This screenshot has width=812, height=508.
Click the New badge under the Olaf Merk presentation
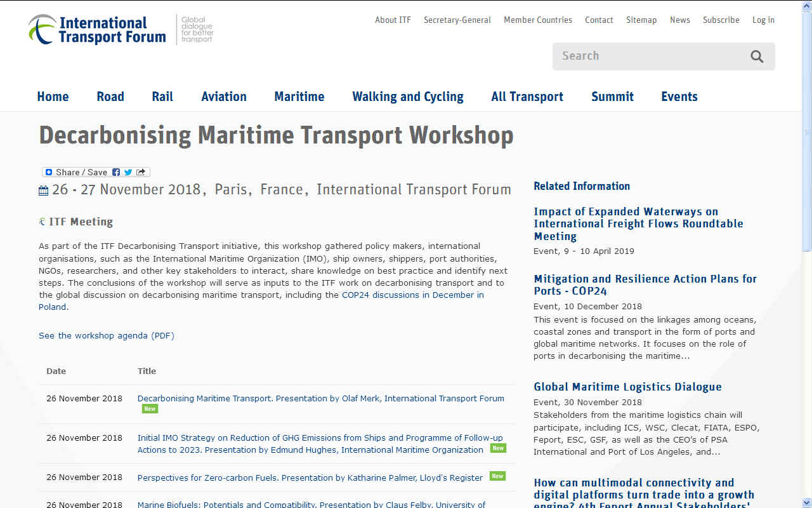coord(150,409)
